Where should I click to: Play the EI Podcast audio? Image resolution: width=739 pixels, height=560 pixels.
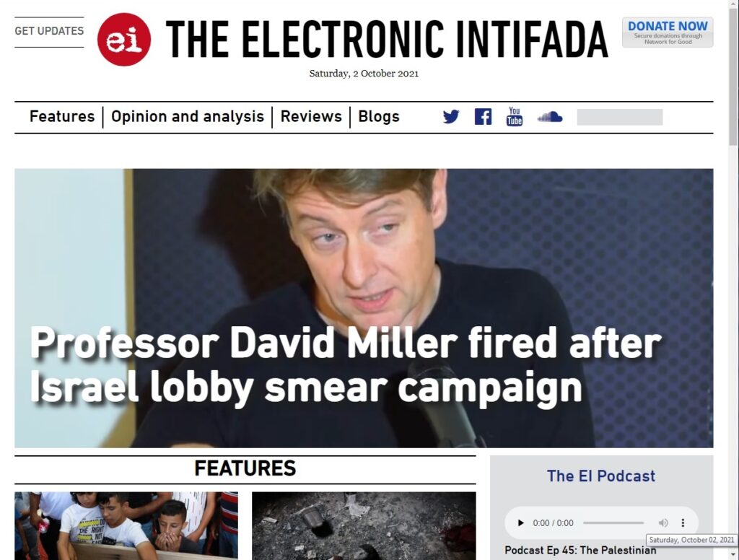click(521, 522)
